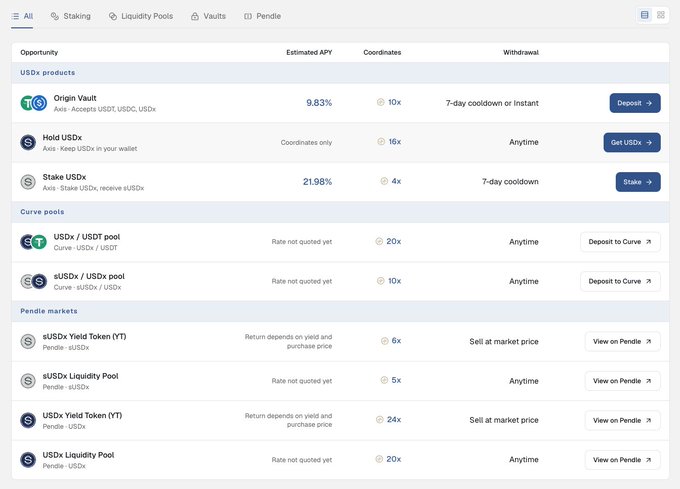
Task: Click the USDx / USDT pool token icon
Action: 34,242
